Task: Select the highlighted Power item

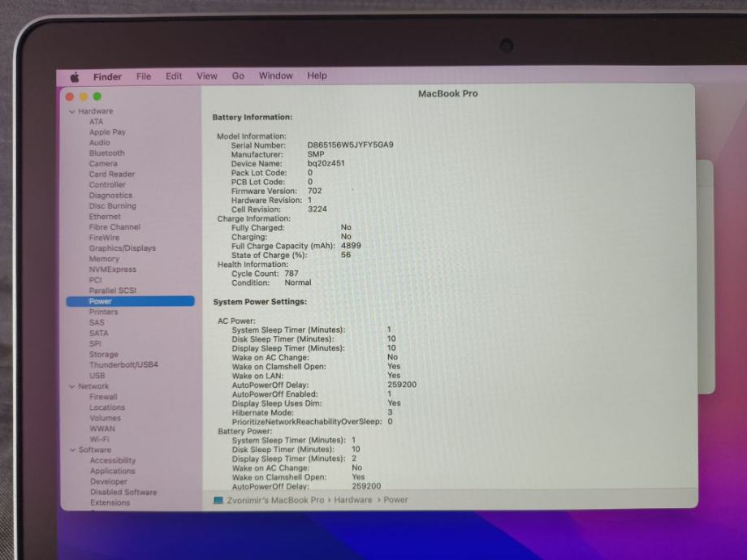Action: coord(130,301)
